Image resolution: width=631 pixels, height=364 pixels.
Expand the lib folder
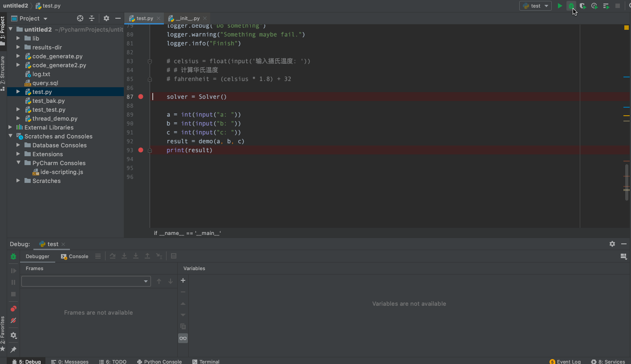pyautogui.click(x=18, y=38)
